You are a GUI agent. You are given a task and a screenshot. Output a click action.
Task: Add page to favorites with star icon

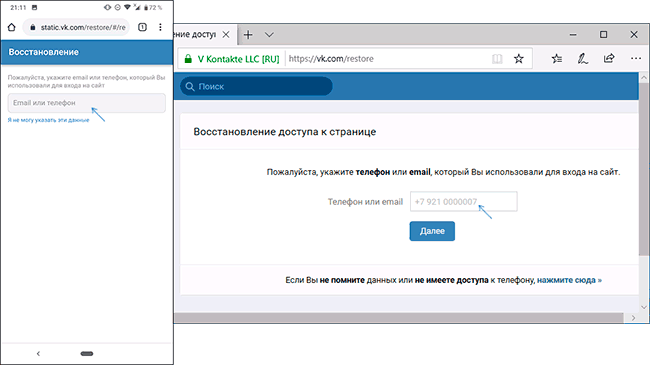coord(519,59)
